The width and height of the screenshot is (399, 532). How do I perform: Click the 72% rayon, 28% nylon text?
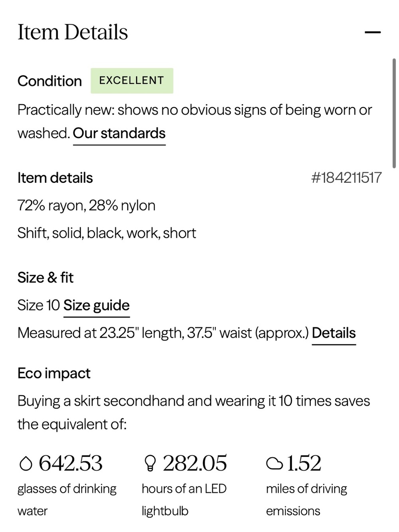(86, 206)
